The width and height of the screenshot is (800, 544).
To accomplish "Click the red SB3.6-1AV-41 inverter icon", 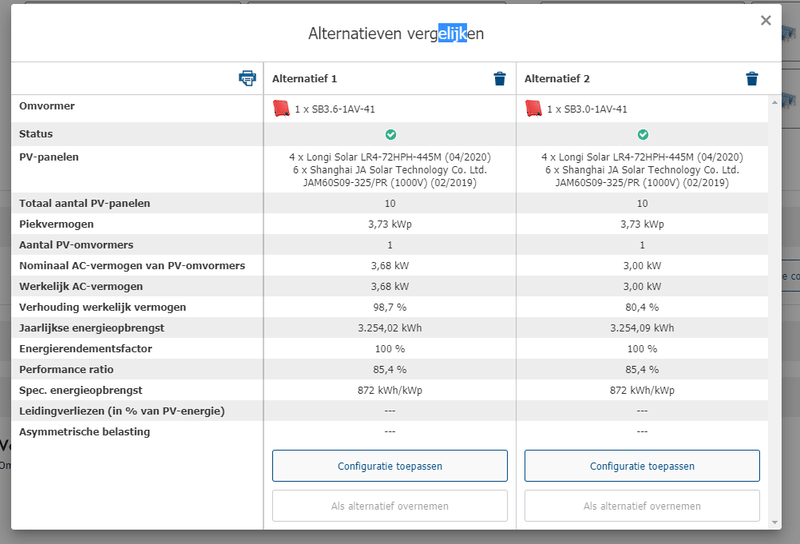I will [281, 108].
